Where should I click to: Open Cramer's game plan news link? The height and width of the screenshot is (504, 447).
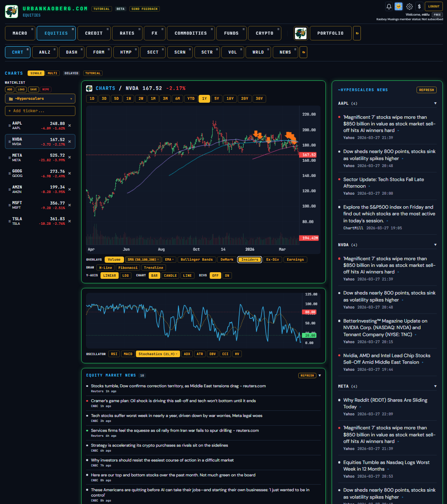[x=173, y=400]
